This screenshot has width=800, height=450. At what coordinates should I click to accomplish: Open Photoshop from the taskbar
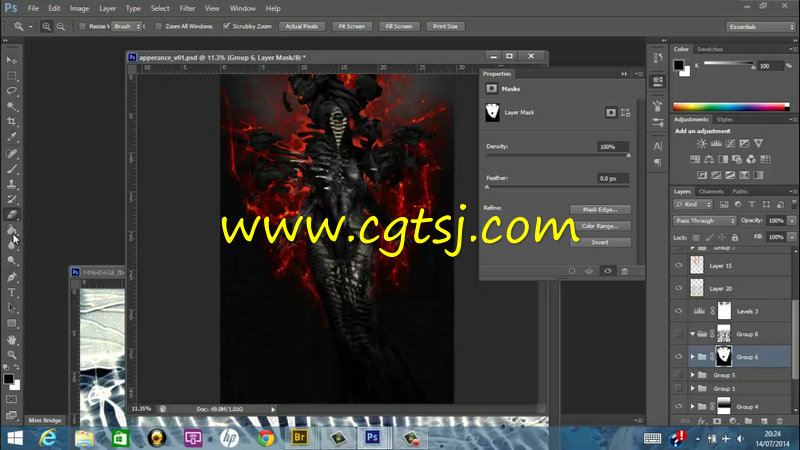click(x=372, y=437)
